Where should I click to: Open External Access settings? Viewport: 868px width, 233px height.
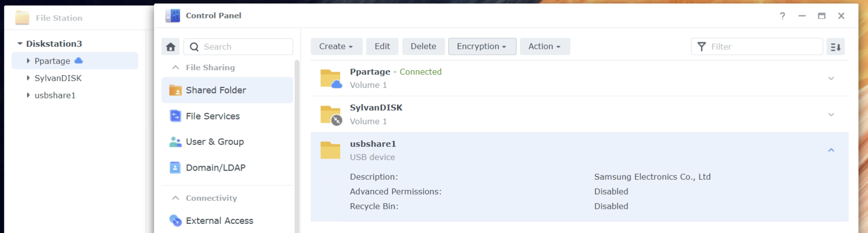219,221
